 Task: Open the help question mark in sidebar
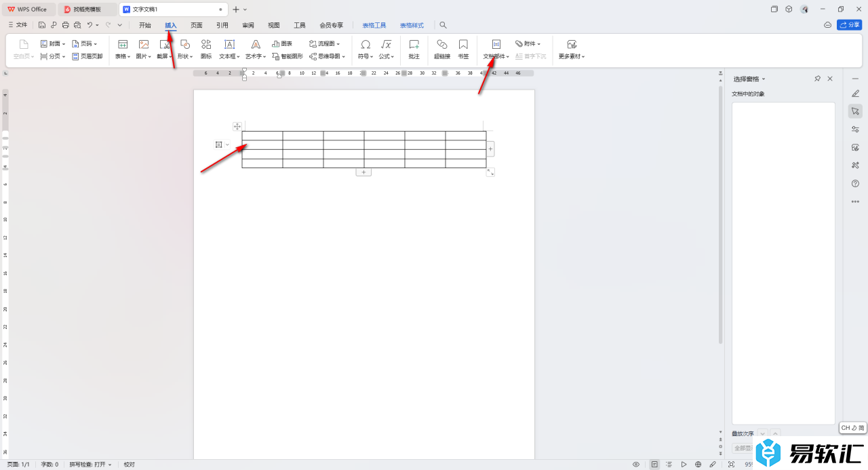point(855,184)
